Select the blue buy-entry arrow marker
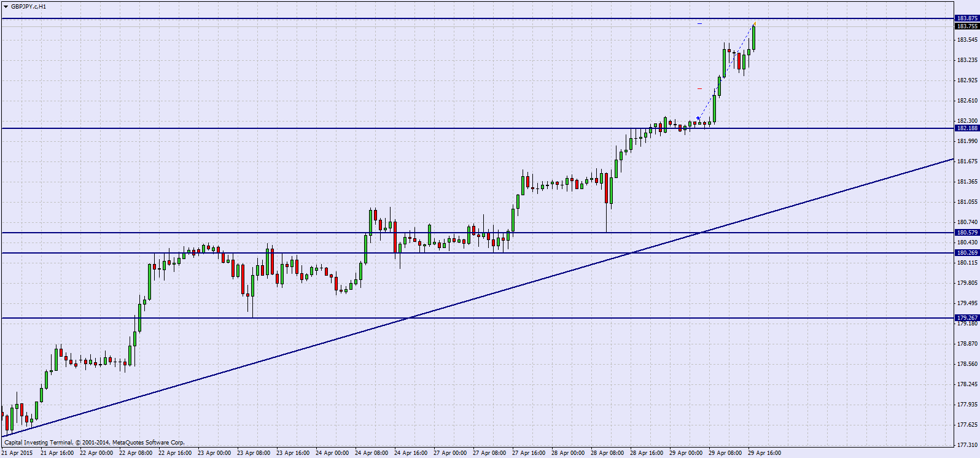 click(698, 118)
